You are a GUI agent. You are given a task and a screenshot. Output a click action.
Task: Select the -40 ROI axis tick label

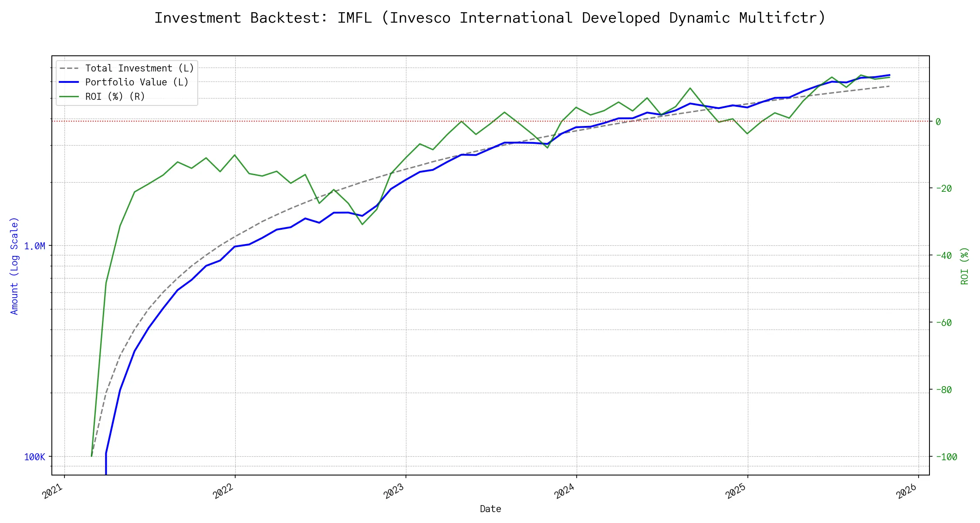(x=943, y=256)
